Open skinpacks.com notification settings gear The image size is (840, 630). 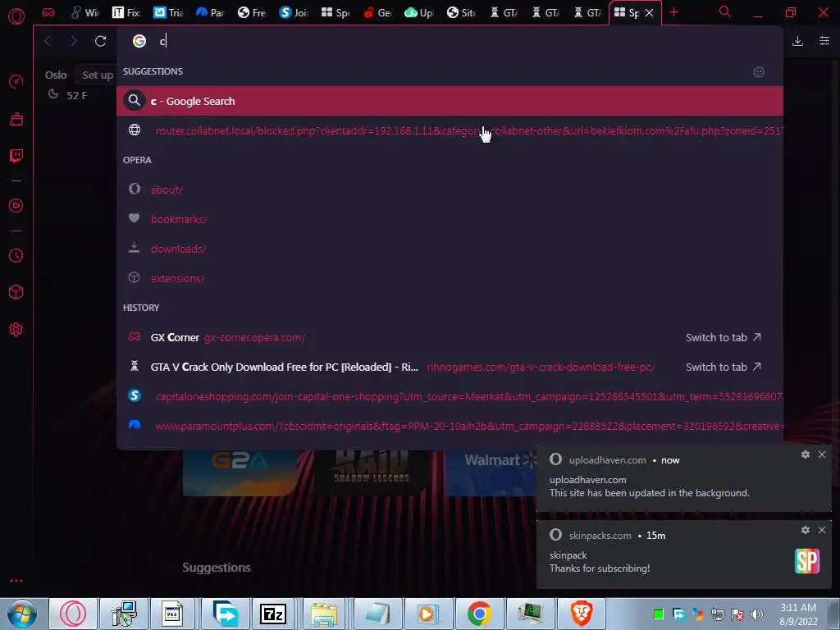tap(806, 530)
